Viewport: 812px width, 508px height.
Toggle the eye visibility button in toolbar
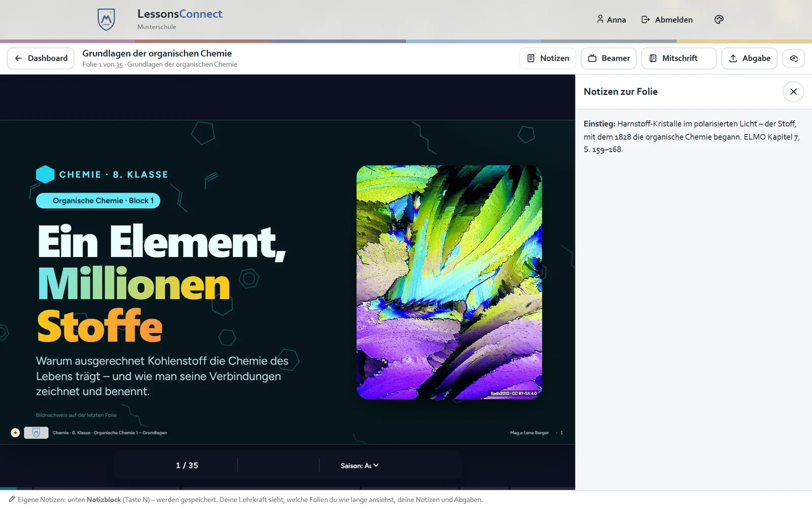click(793, 58)
